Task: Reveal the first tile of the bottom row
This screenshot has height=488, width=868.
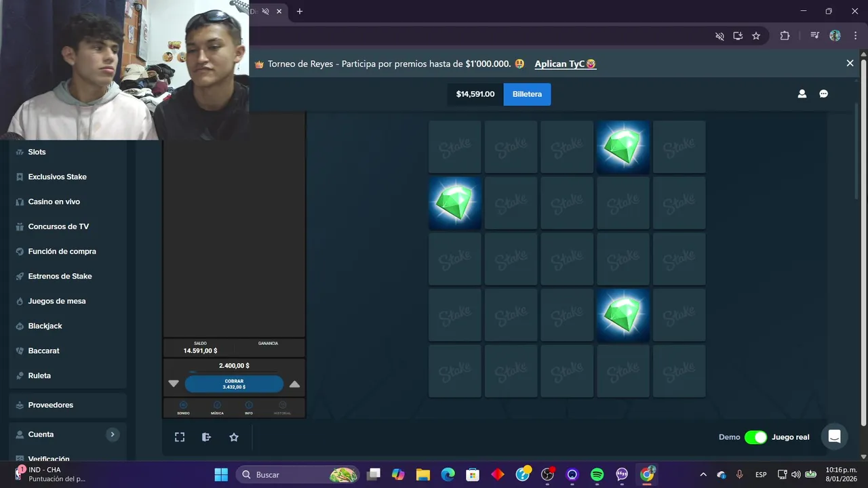Action: tap(455, 371)
